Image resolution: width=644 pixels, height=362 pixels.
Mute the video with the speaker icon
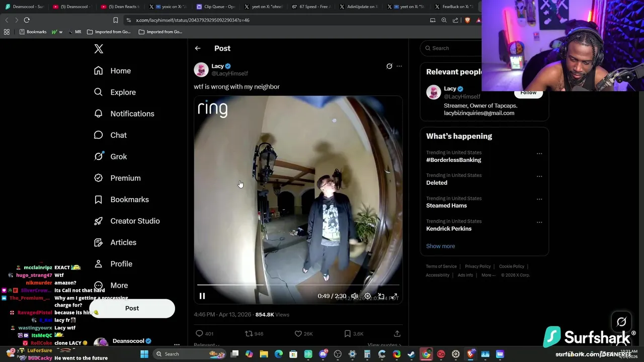pos(355,296)
